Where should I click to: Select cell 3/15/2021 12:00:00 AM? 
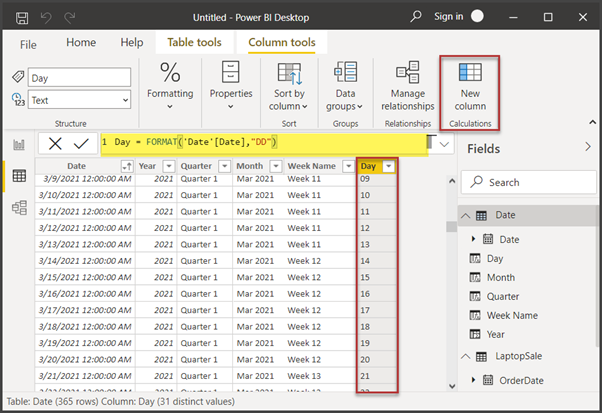85,277
